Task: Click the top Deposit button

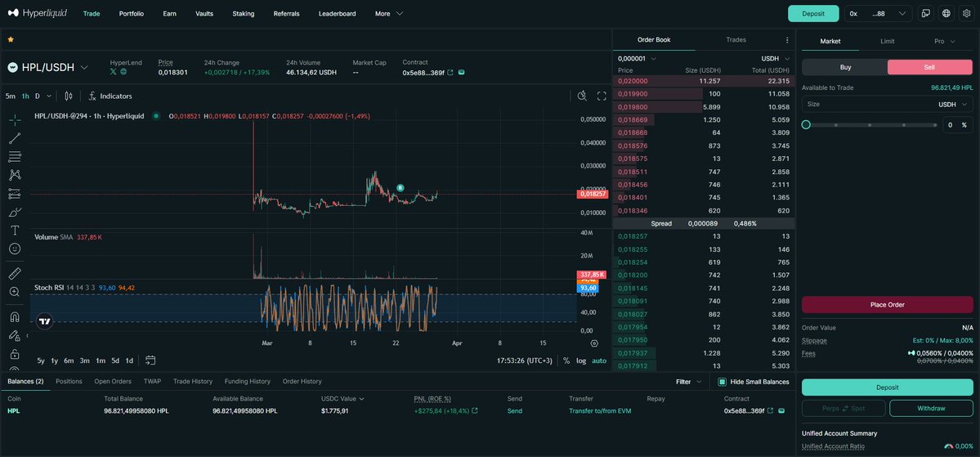Action: pos(813,13)
